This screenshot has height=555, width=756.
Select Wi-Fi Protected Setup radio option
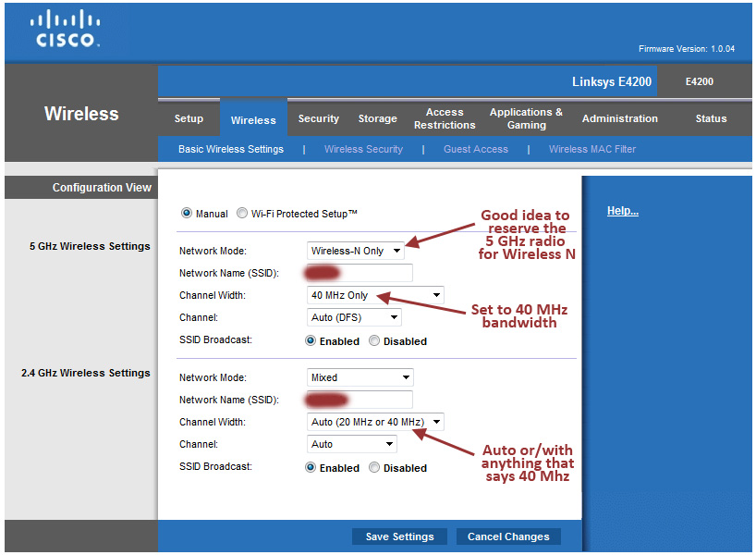(242, 214)
